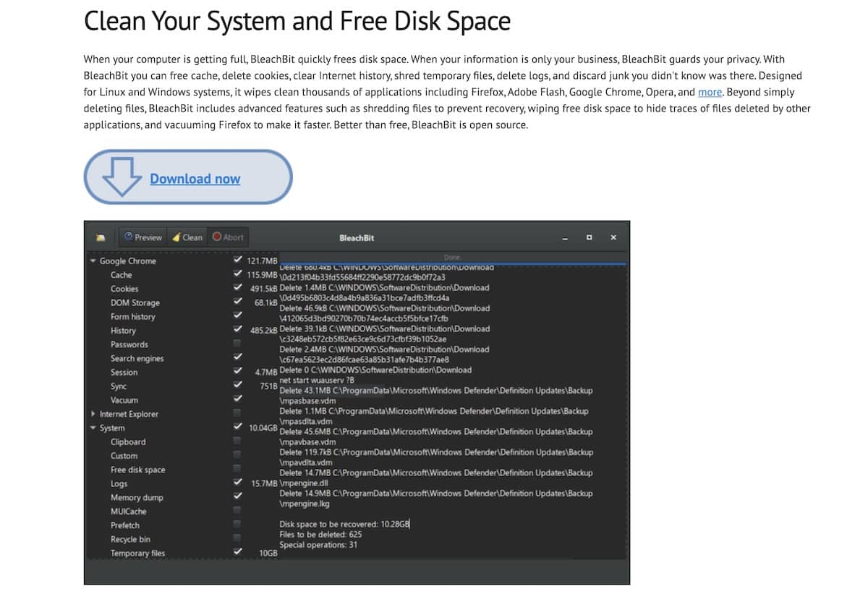This screenshot has height=589, width=868.
Task: Click the BleachBit window minimize icon
Action: [566, 238]
